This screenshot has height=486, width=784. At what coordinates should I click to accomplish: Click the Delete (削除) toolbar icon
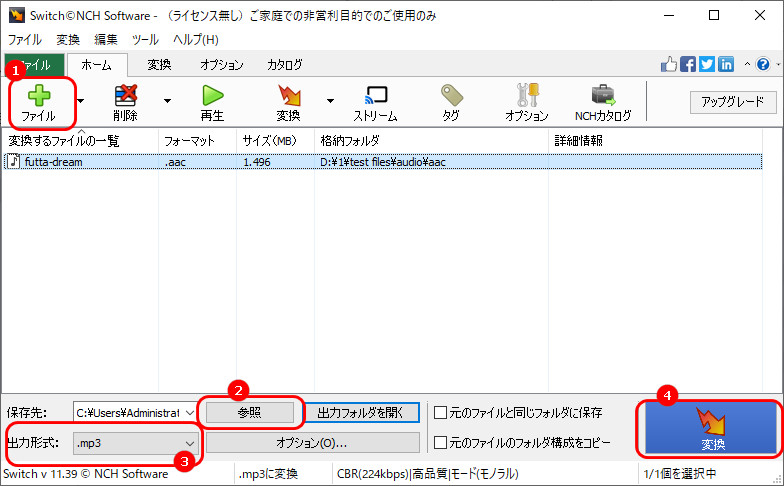pyautogui.click(x=126, y=95)
